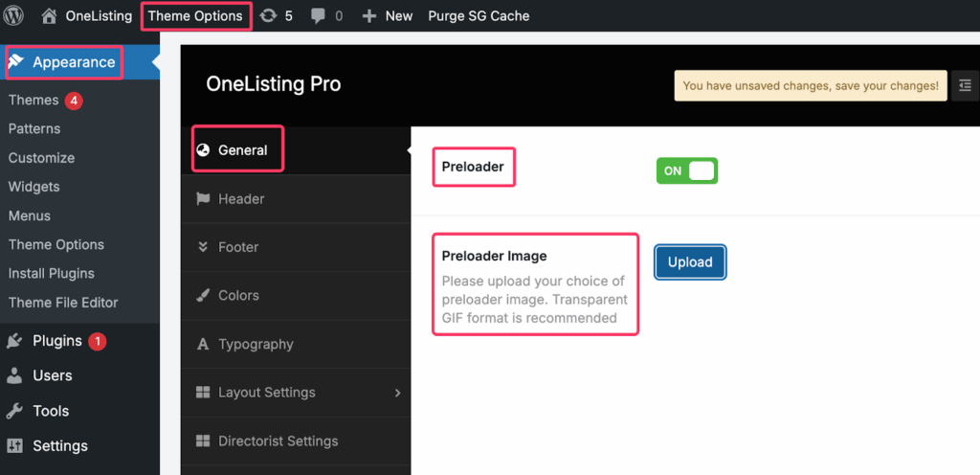Viewport: 980px width, 475px height.
Task: Click the Plugins plug icon
Action: 15,341
